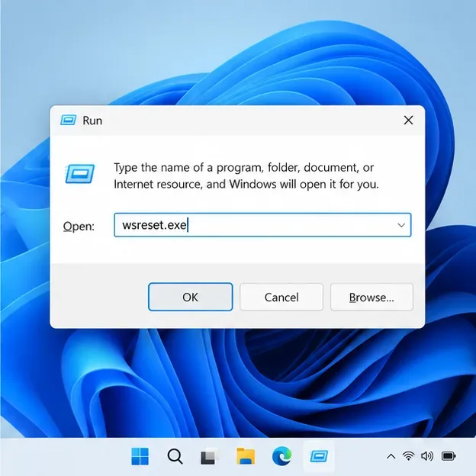
Task: Click the Run icon in the title bar
Action: pyautogui.click(x=69, y=121)
